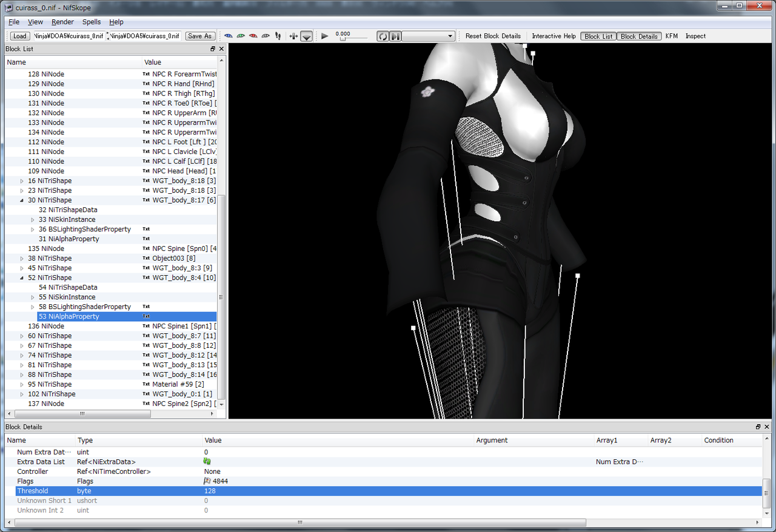Click the gray eye User view icon

(266, 36)
